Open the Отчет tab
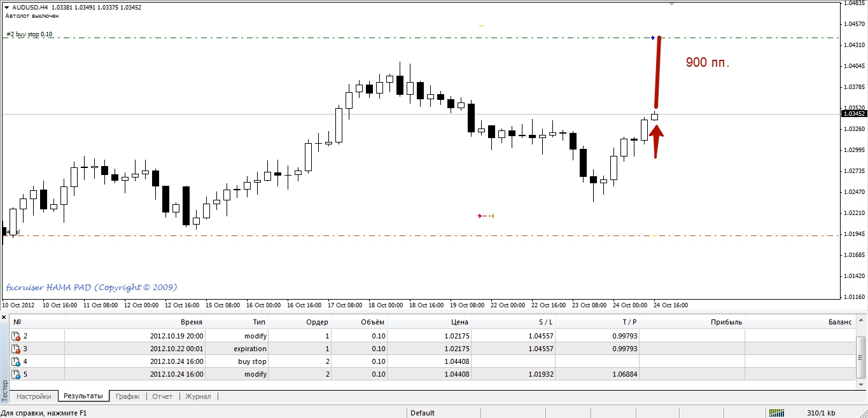 click(162, 396)
